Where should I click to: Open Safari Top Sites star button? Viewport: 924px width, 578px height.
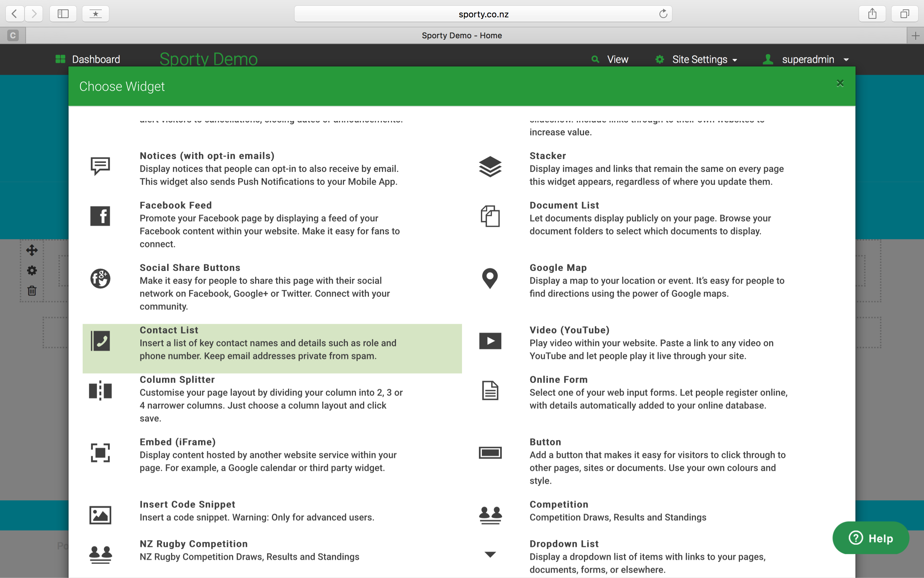[x=95, y=14]
